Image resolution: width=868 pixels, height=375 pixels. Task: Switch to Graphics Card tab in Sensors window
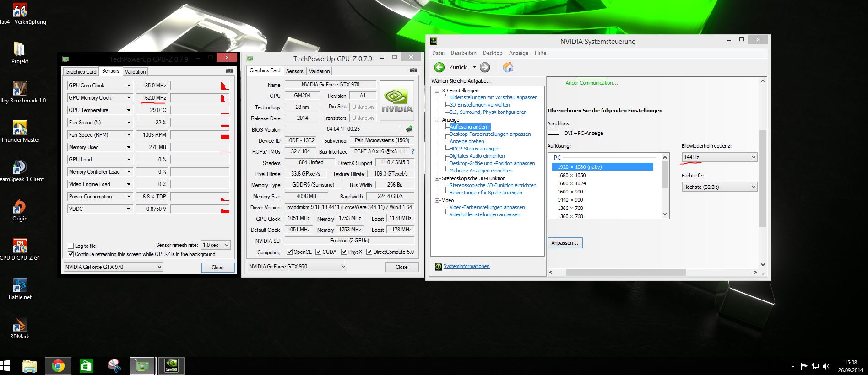click(81, 72)
